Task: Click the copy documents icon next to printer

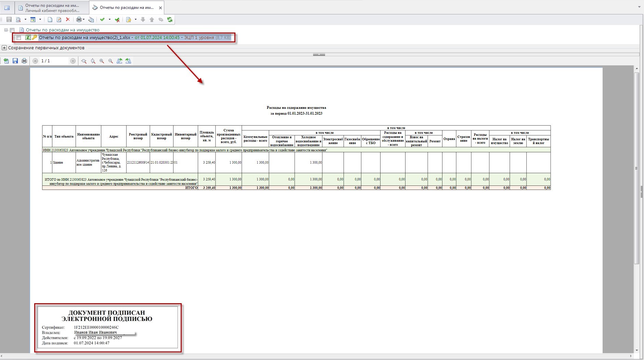Action: [91, 20]
